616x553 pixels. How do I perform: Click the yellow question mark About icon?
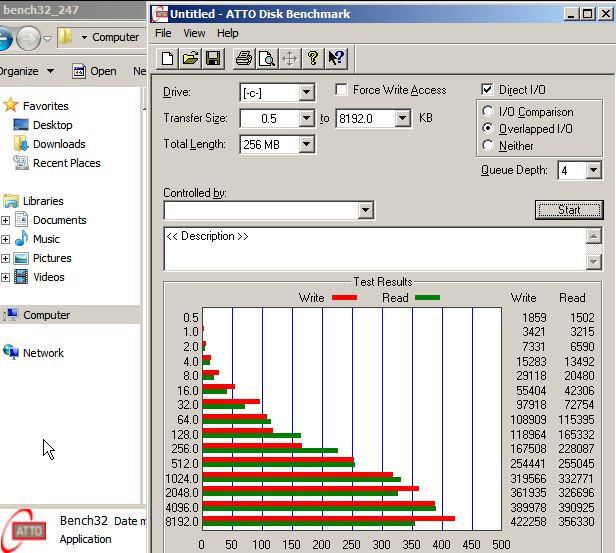point(313,59)
